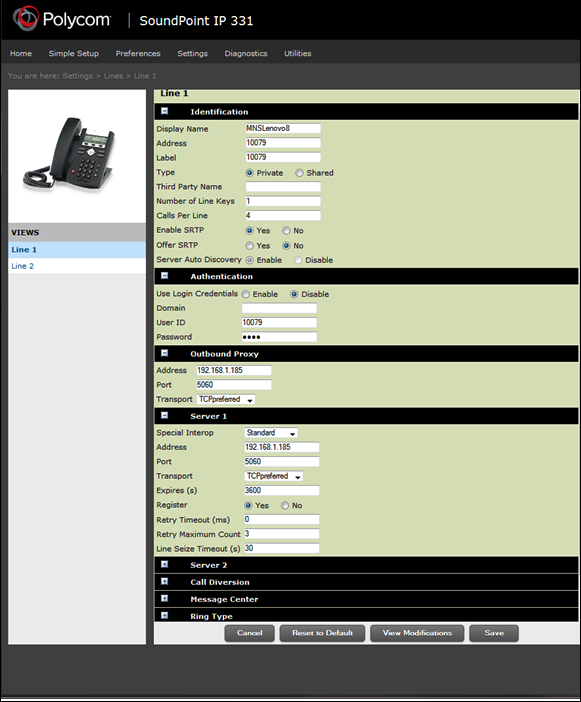Viewport: 581px width, 702px height.
Task: Click Lines in the breadcrumb
Action: tap(113, 76)
